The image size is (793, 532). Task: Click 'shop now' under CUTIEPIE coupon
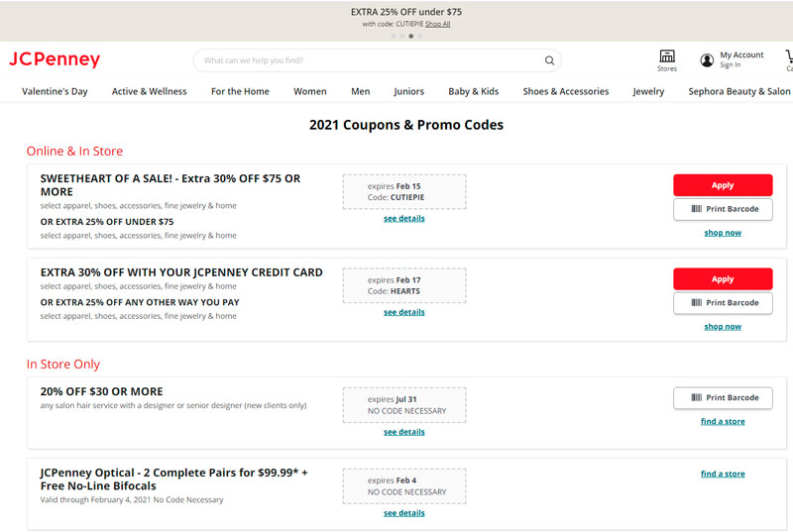click(723, 233)
